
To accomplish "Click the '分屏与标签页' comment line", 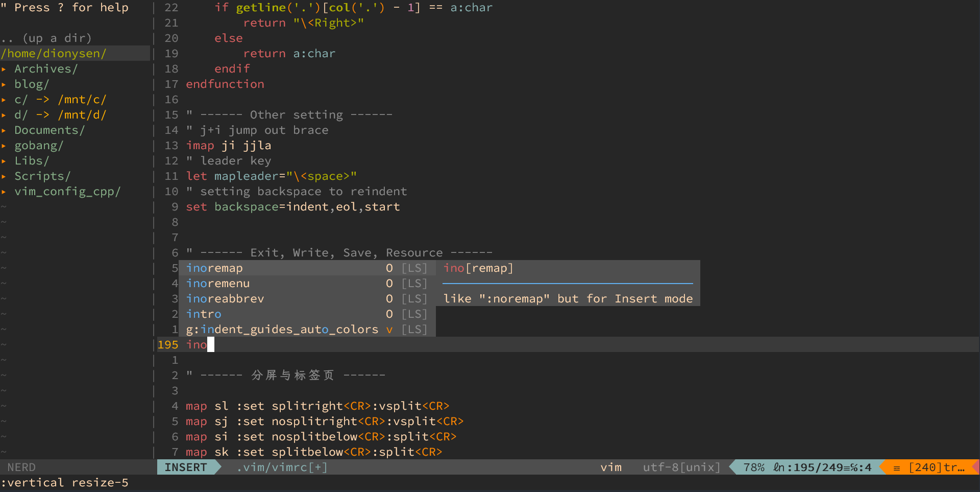I will coord(286,376).
